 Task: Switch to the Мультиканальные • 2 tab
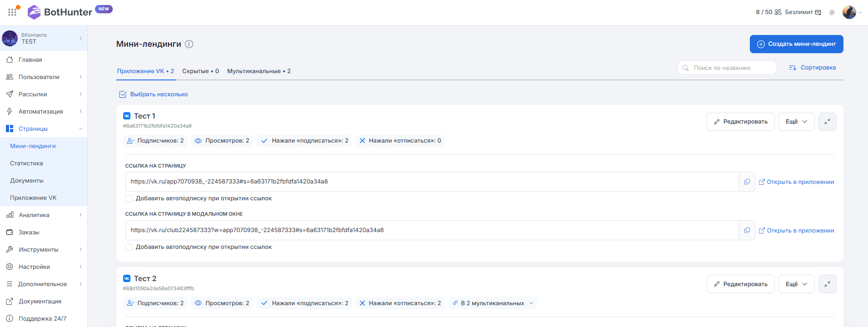(x=259, y=71)
